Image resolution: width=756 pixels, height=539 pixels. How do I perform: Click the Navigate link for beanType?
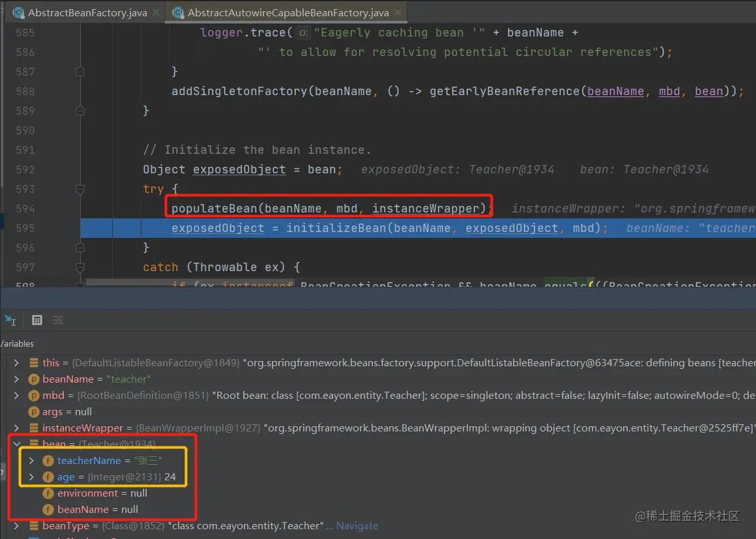[356, 525]
